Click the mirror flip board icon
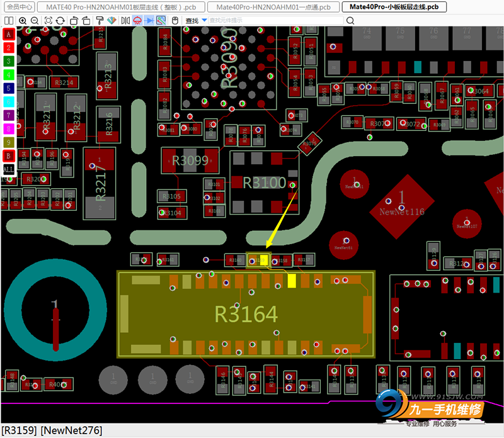 tap(125, 21)
